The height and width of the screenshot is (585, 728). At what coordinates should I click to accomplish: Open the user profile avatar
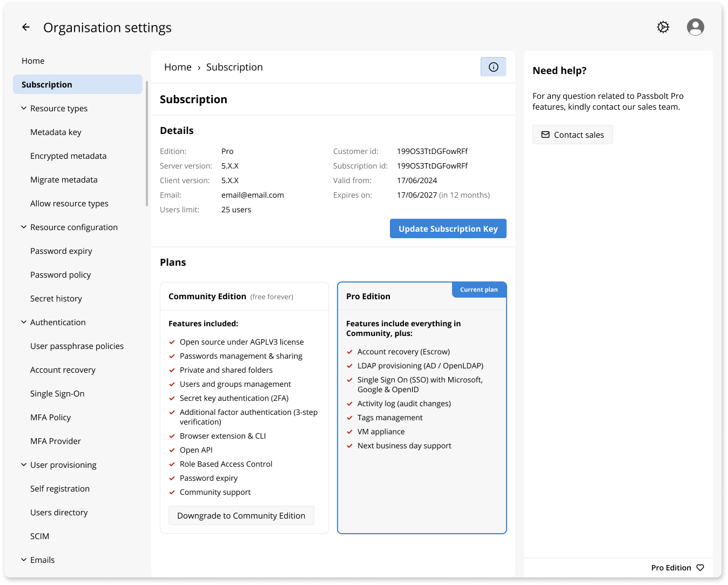[x=696, y=27]
